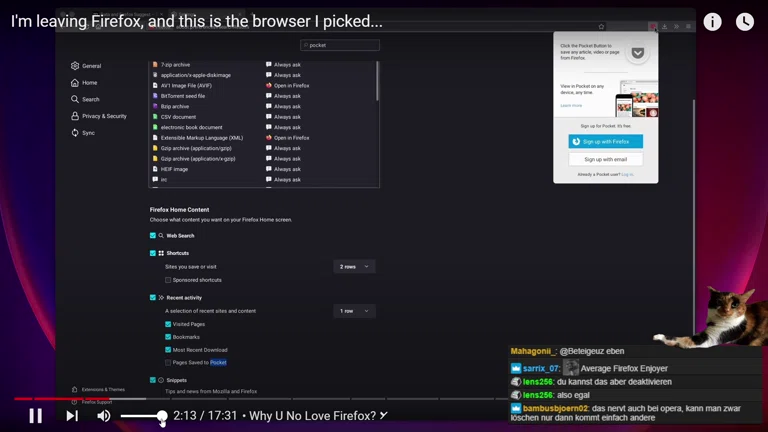Click the preferences search field
Image resolution: width=768 pixels, height=432 pixels.
(x=341, y=45)
